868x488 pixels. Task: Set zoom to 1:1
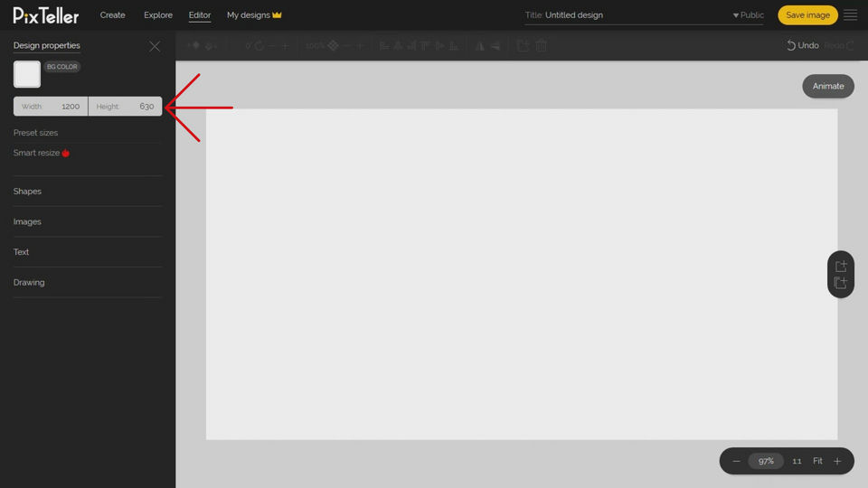[797, 461]
